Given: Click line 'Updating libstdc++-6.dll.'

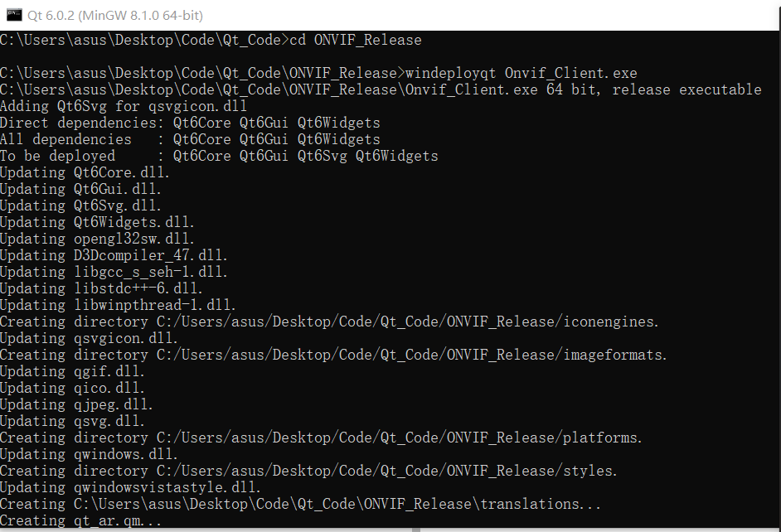Looking at the screenshot, I should pyautogui.click(x=101, y=288).
